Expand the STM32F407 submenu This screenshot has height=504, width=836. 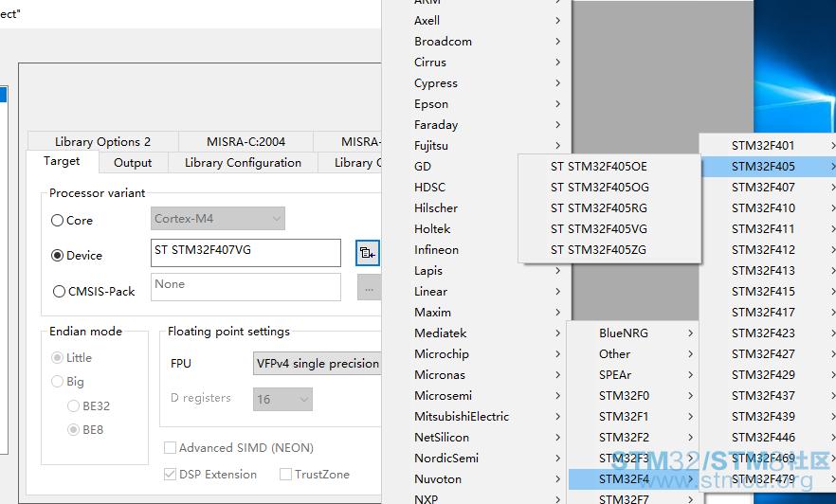click(769, 187)
